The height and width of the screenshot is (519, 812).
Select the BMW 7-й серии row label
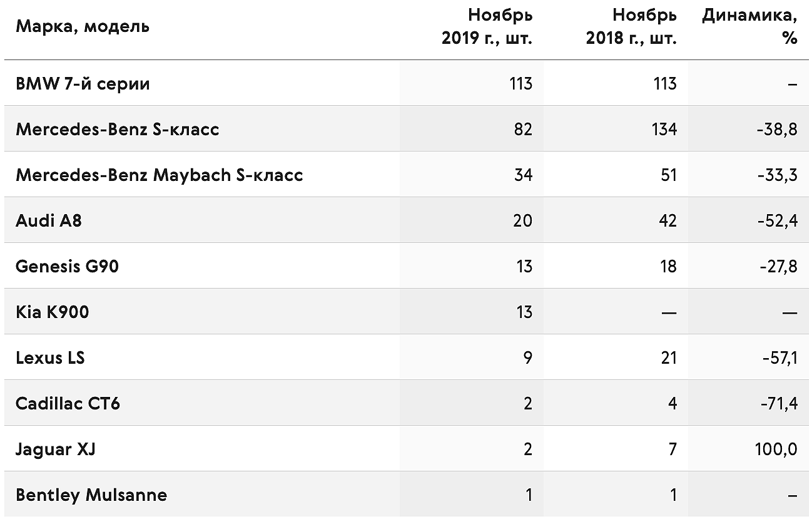[x=83, y=83]
